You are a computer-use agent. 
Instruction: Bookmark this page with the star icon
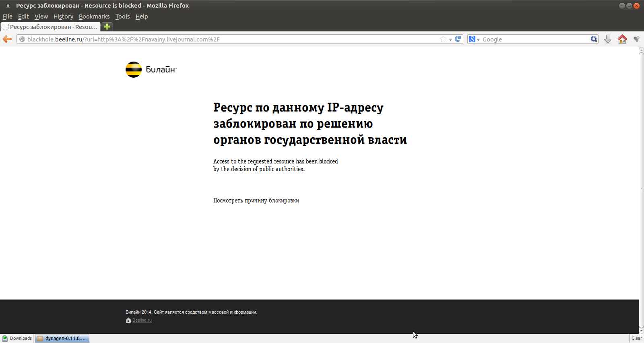(443, 39)
